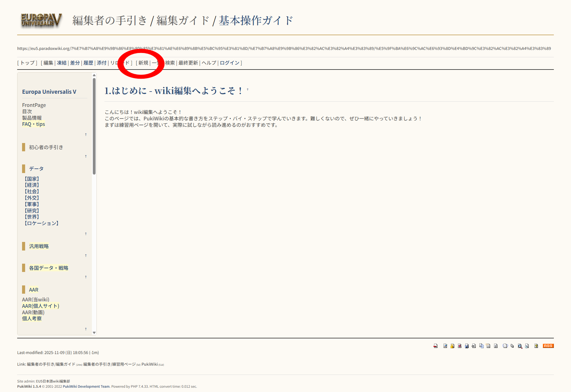Open the diff icon with red arrow
The width and height of the screenshot is (571, 392).
click(x=459, y=346)
